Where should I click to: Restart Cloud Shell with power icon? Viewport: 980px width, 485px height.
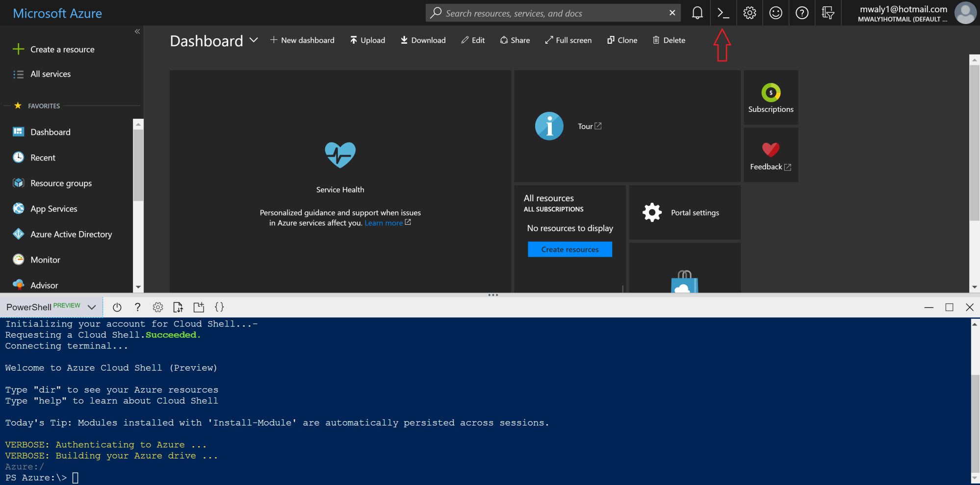(x=117, y=307)
